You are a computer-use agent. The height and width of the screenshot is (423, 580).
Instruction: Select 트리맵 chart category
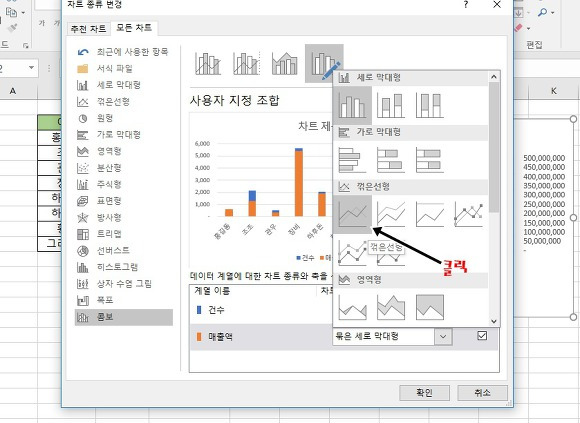[124, 234]
